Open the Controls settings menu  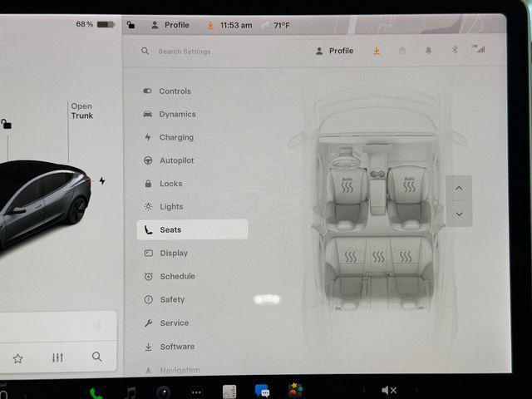pos(175,91)
